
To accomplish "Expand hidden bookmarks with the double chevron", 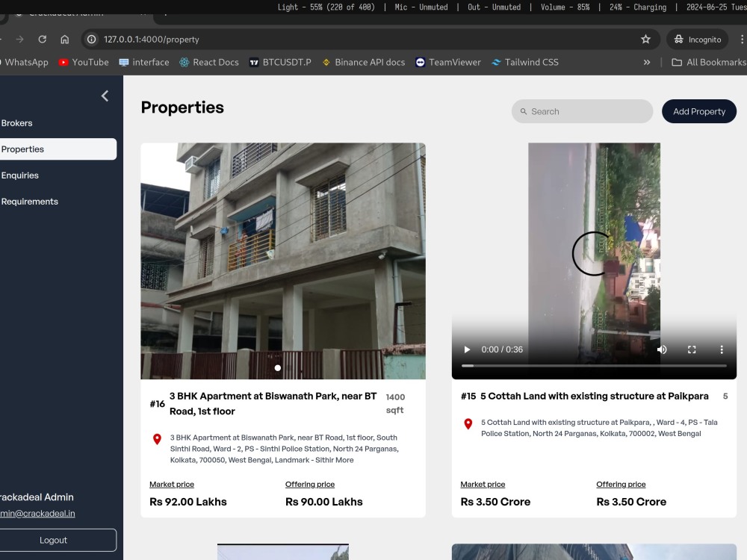I will click(646, 63).
